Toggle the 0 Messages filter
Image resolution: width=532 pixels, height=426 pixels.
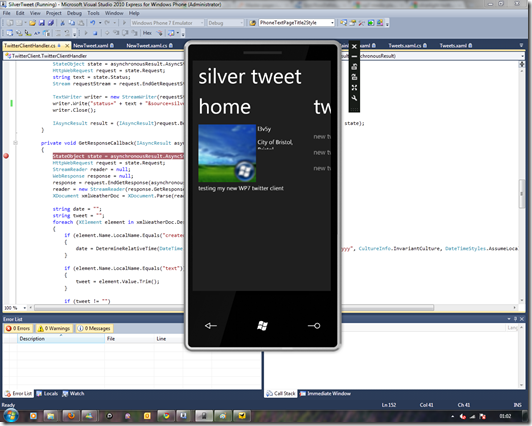point(94,328)
